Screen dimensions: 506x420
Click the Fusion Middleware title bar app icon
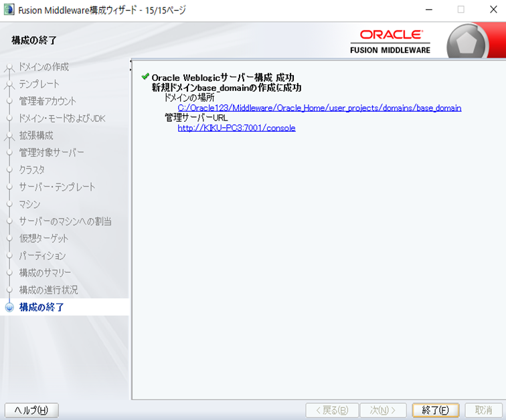click(9, 10)
